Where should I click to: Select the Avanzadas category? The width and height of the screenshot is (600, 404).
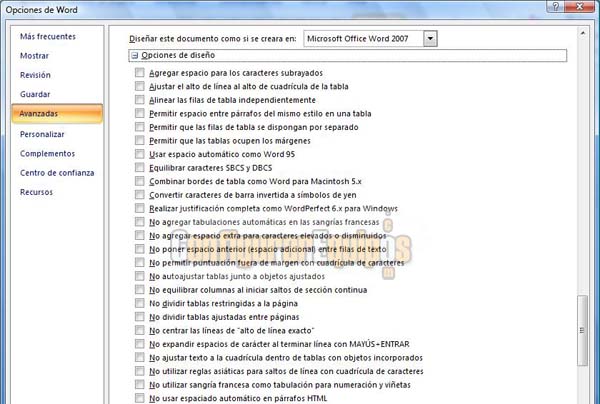[x=57, y=114]
